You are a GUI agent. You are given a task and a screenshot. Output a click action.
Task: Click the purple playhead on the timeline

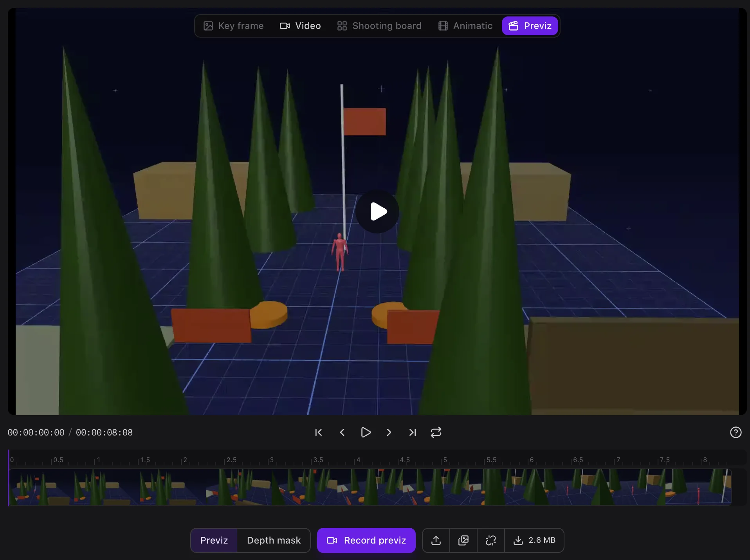point(8,478)
